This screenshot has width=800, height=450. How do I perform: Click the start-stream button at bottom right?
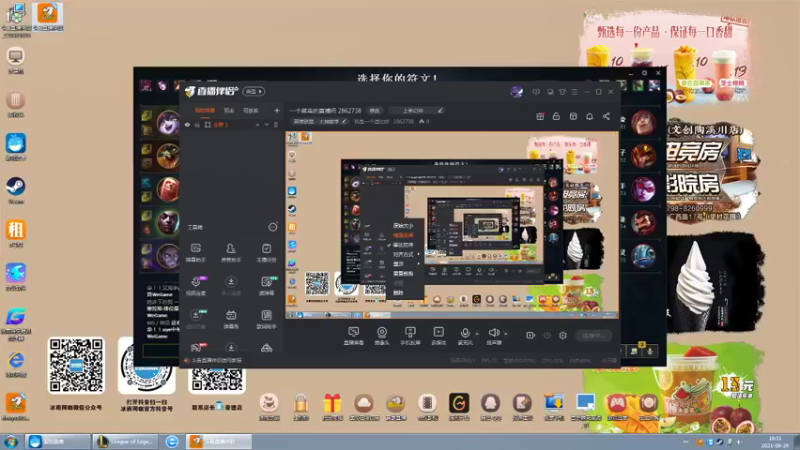[x=594, y=335]
